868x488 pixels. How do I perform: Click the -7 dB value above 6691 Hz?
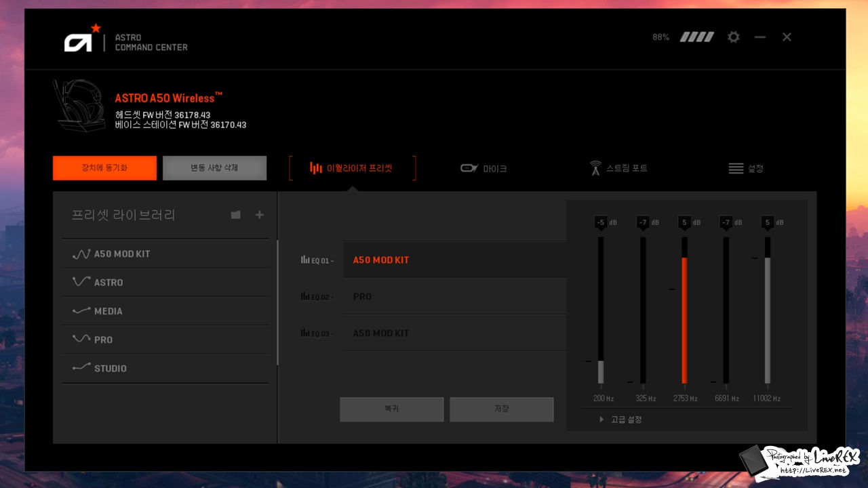click(726, 222)
